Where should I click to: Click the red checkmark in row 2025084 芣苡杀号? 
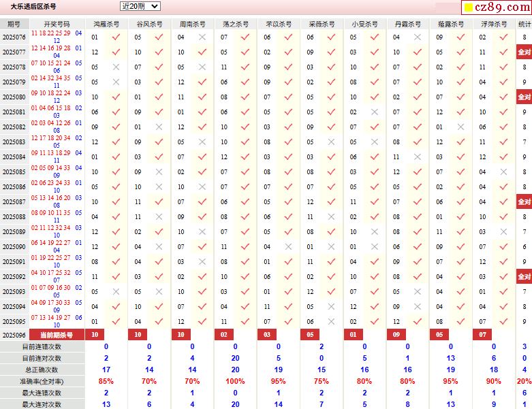click(x=288, y=157)
